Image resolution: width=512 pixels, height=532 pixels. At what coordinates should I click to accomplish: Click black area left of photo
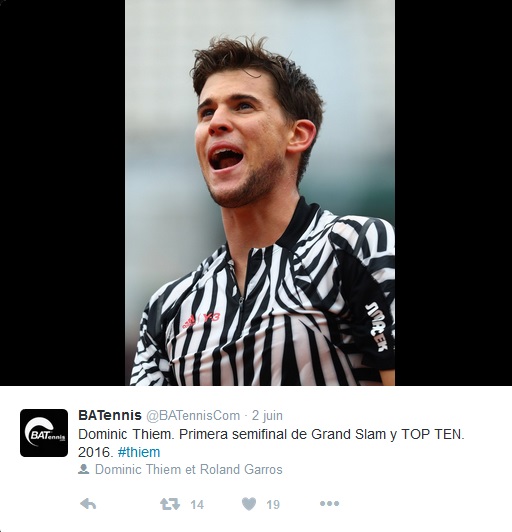click(x=63, y=192)
